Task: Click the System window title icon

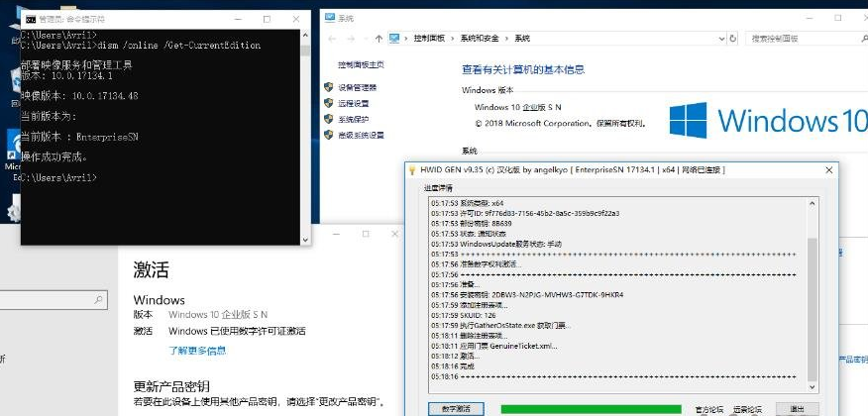Action: (330, 18)
